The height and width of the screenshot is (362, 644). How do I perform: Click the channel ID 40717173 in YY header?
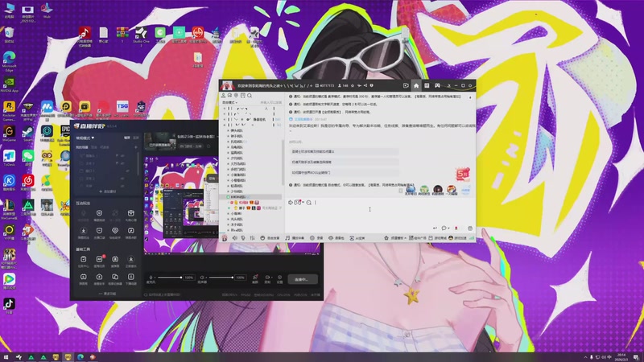click(x=325, y=86)
